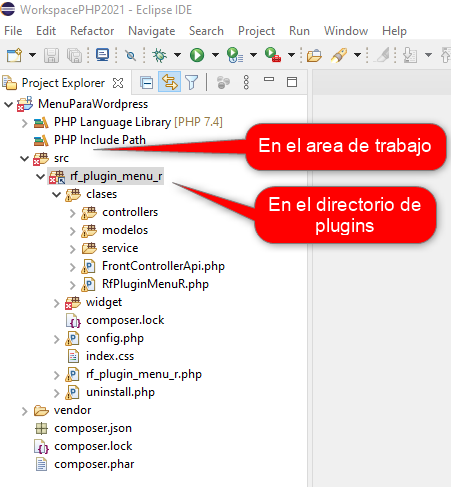Close the Project Explorer tab

[118, 83]
